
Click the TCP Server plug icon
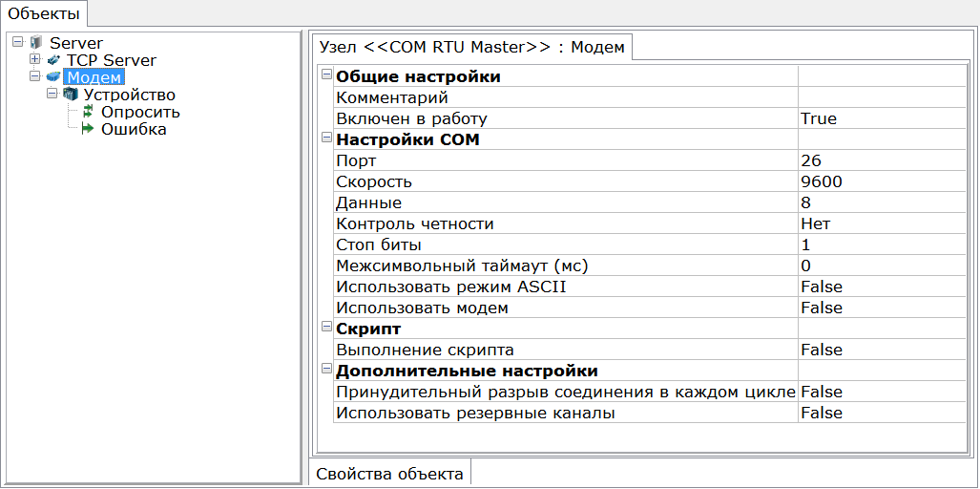[x=53, y=60]
